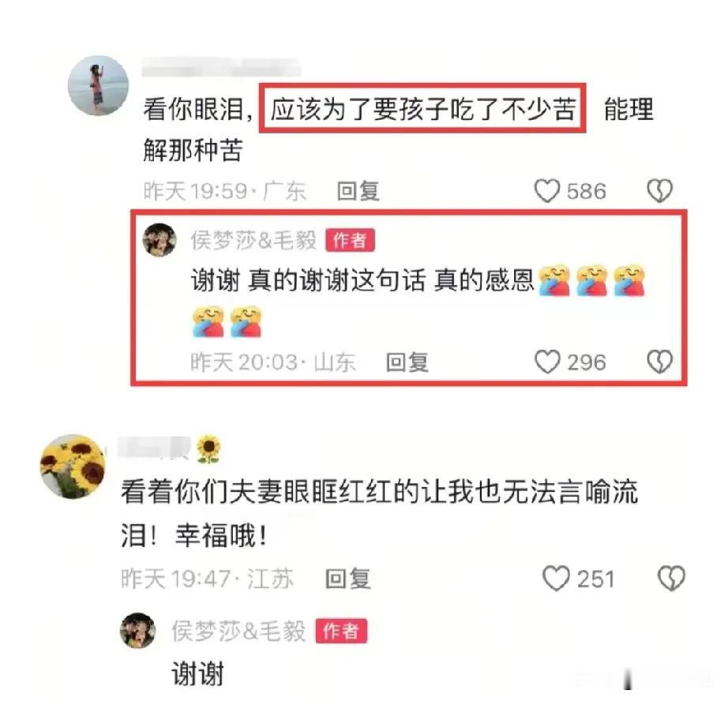
Task: Reply to the author's 20:03 Shandong comment
Action: [407, 362]
